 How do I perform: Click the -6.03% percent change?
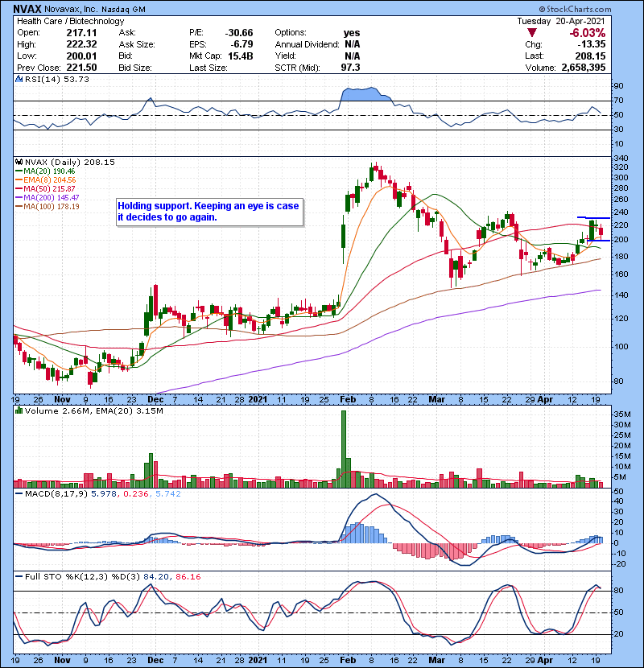(588, 33)
